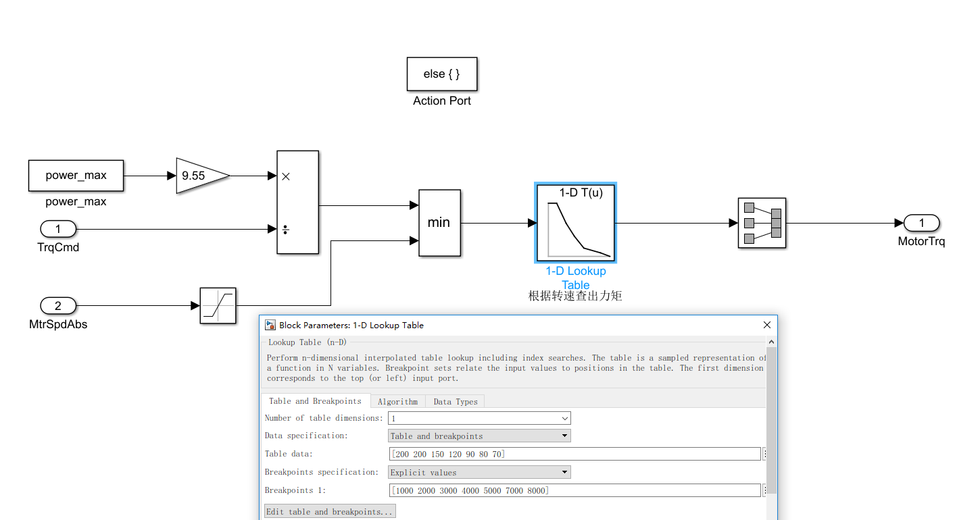Viewport: 980px width, 520px height.
Task: Select the else Action Port block
Action: click(442, 74)
